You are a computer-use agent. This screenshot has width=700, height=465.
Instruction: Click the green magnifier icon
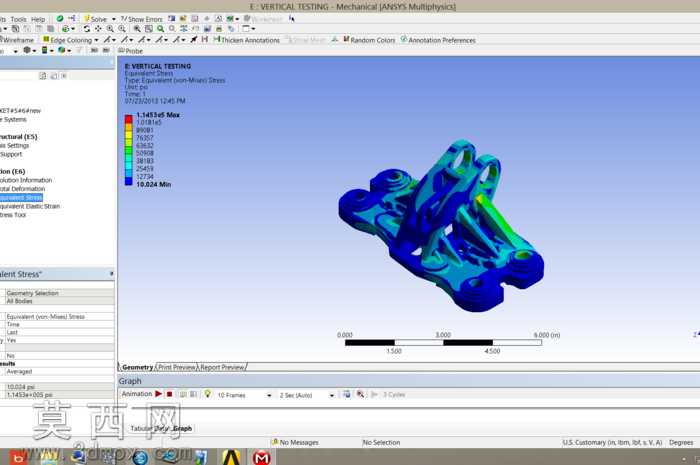160,29
